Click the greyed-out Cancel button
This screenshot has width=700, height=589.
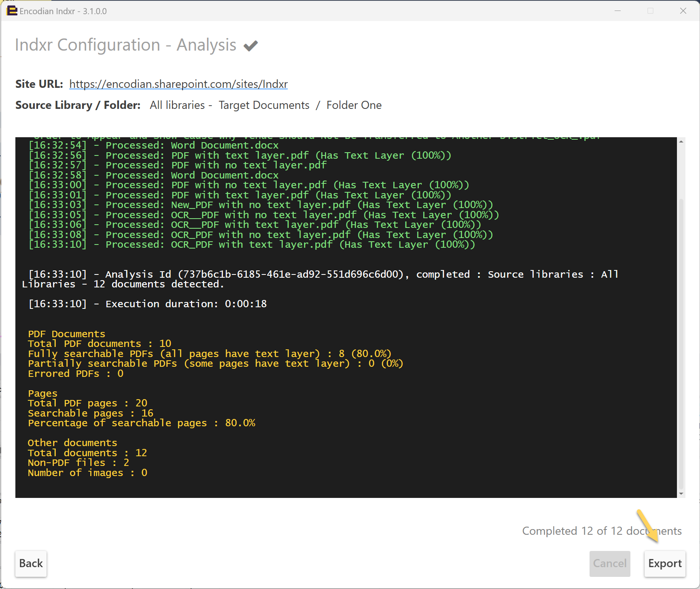[610, 563]
